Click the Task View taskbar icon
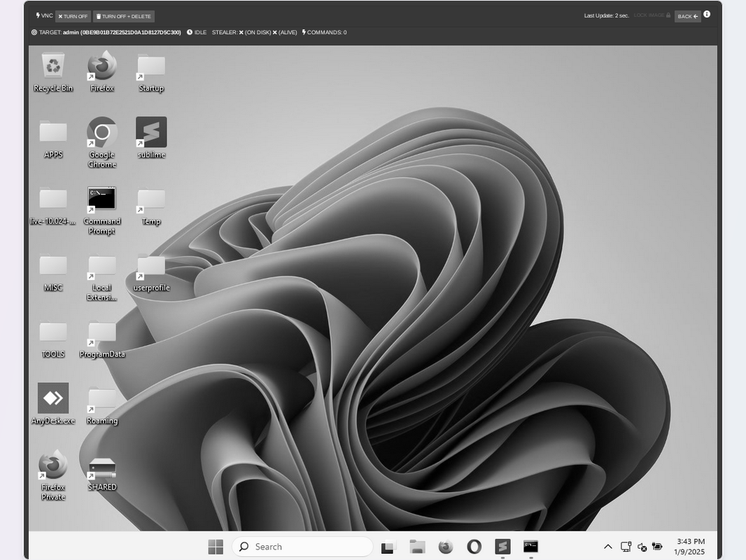Screen dimensions: 746x560 (388, 547)
